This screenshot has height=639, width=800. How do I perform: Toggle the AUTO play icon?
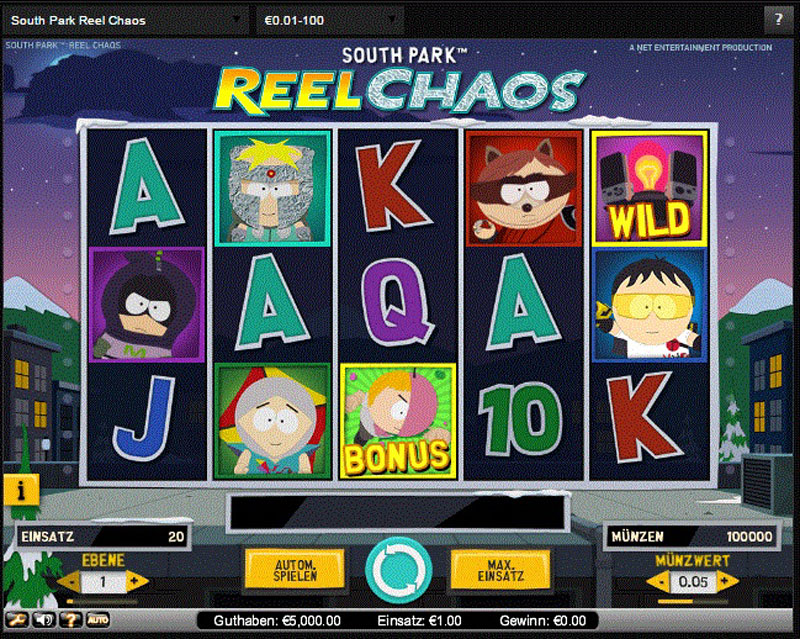tap(98, 620)
